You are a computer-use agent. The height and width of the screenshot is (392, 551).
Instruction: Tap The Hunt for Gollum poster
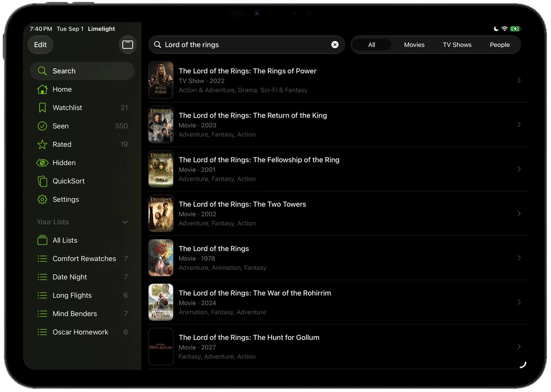click(x=161, y=347)
